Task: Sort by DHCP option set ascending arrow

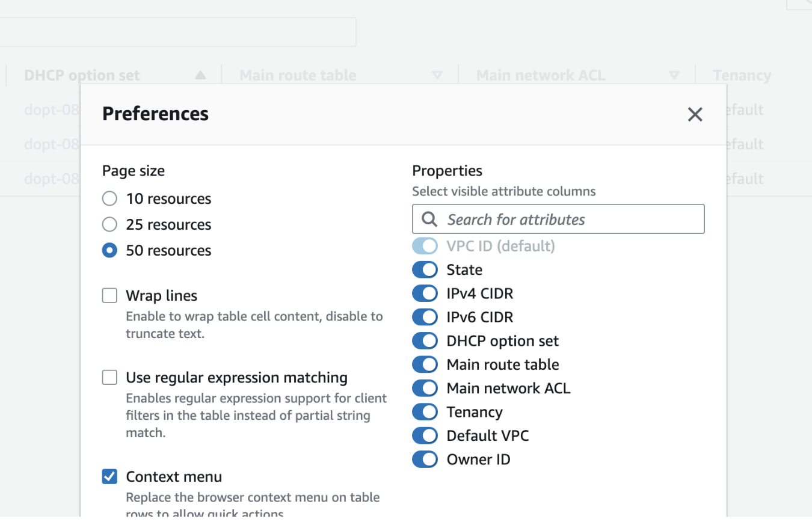Action: pyautogui.click(x=200, y=76)
